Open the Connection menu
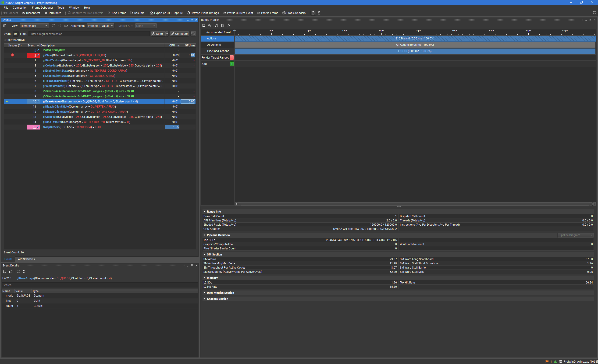The image size is (598, 364). click(20, 8)
